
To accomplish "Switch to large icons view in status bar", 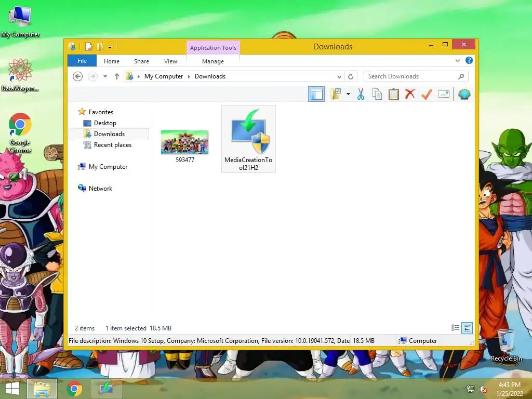I will coord(467,328).
